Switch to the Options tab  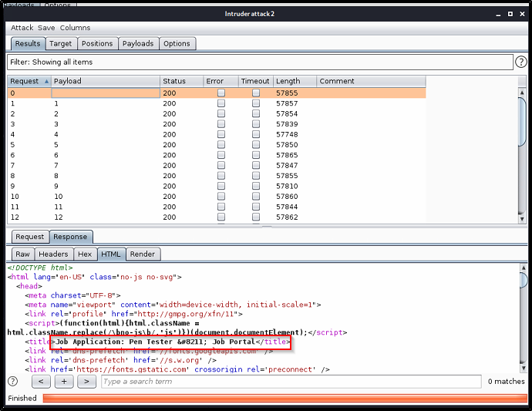click(177, 43)
